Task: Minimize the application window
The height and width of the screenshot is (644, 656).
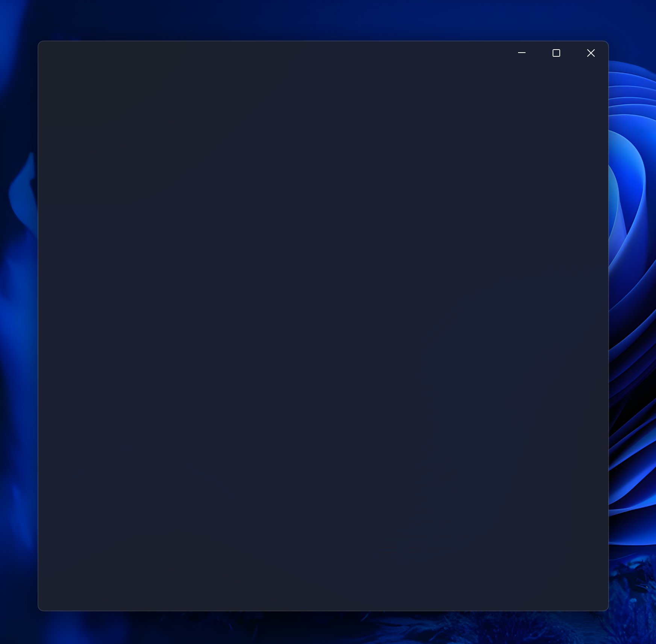Action: [521, 53]
